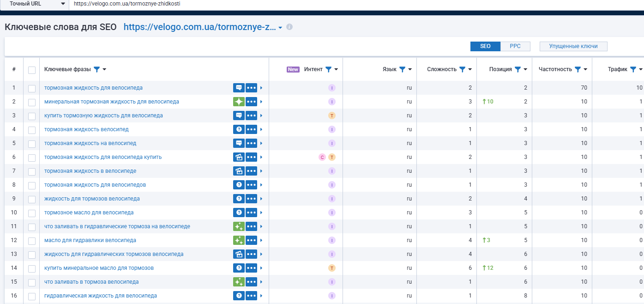
Task: Filter the Язык column
Action: tap(402, 69)
